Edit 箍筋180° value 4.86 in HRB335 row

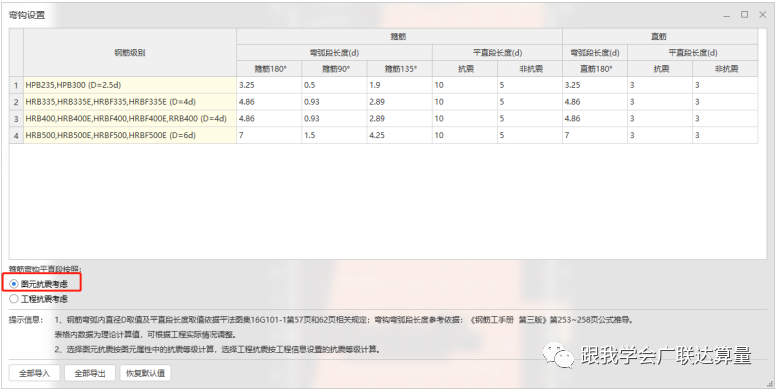coord(269,102)
